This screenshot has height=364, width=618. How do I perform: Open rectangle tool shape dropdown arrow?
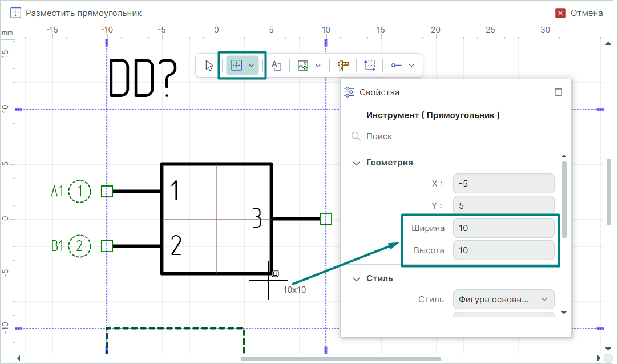point(251,66)
